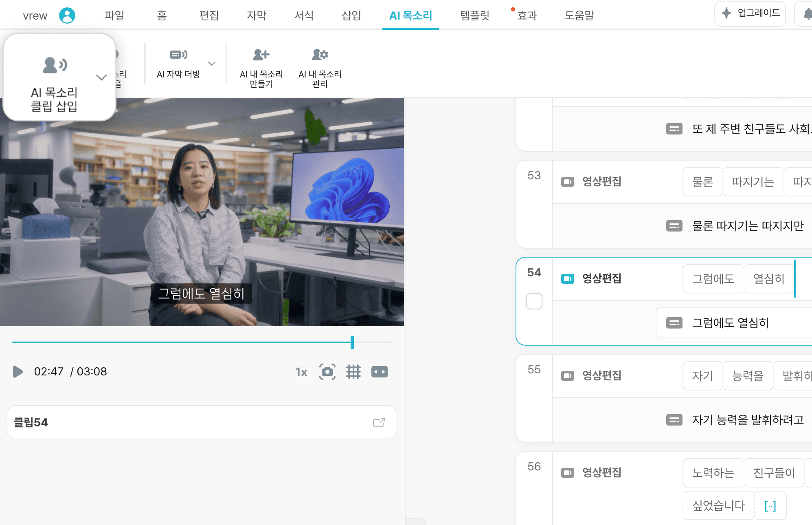
Task: Open AI my voice management tool
Action: click(320, 55)
